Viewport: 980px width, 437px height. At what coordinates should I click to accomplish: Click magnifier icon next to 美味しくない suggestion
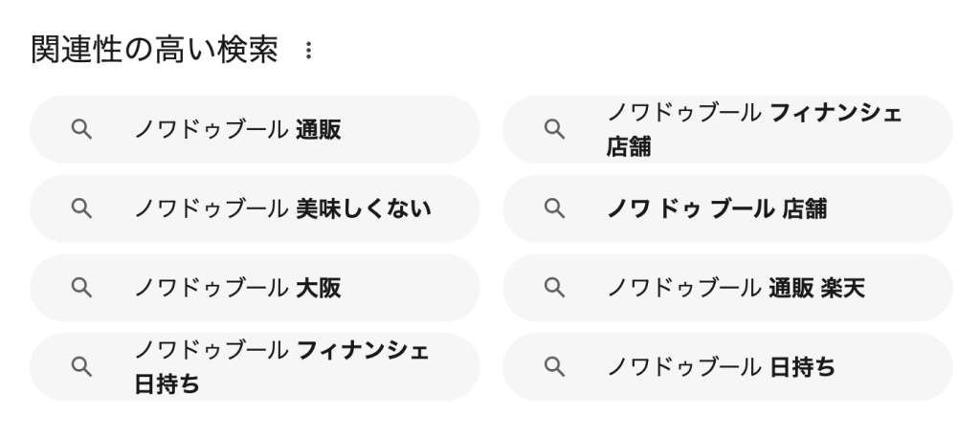pyautogui.click(x=82, y=208)
